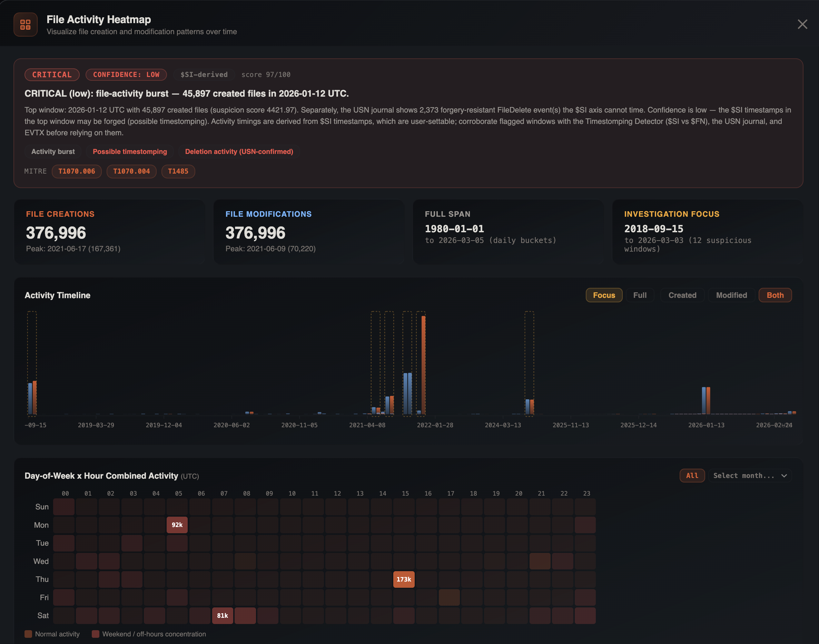Click the Sun 00 heatmap cell
Viewport: 819px width, 644px height.
64,507
